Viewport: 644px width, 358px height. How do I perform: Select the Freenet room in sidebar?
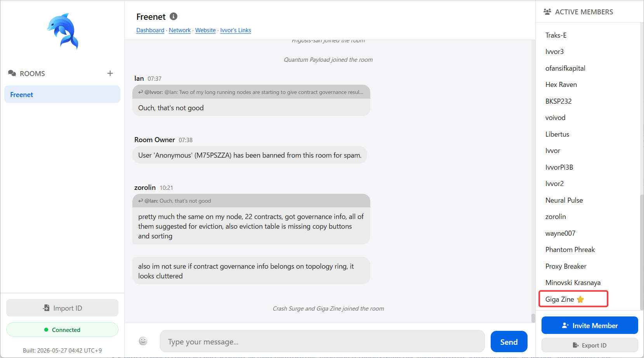pos(62,94)
